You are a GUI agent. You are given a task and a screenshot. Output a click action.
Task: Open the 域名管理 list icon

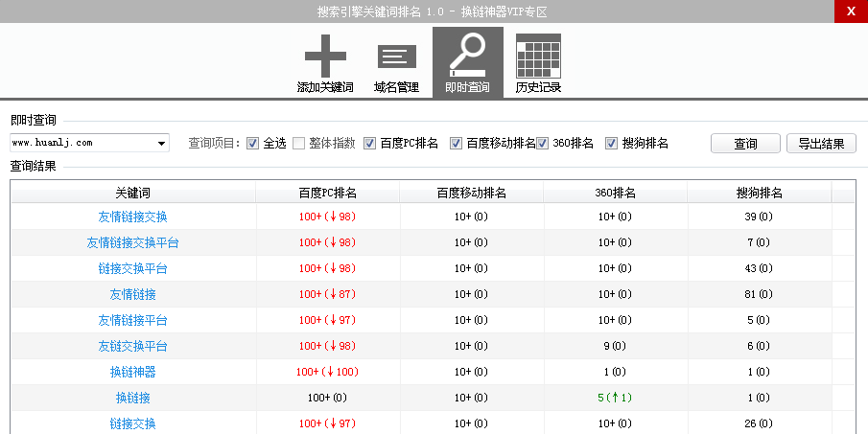coord(396,57)
